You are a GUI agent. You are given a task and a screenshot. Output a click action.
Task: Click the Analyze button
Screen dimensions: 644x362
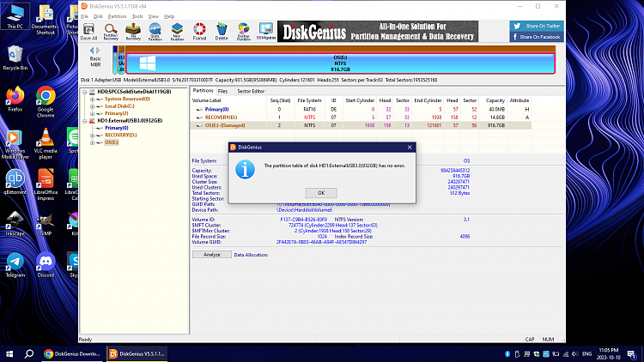[x=212, y=255]
